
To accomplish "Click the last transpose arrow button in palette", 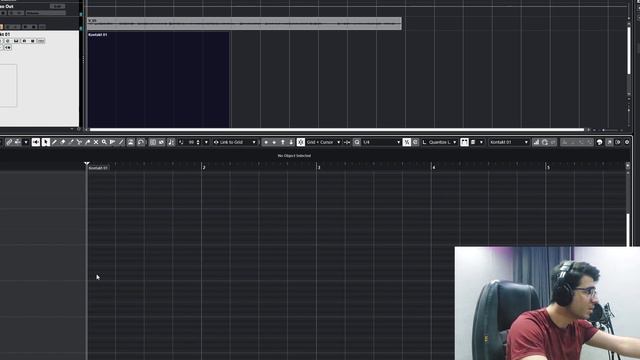I will click(291, 142).
